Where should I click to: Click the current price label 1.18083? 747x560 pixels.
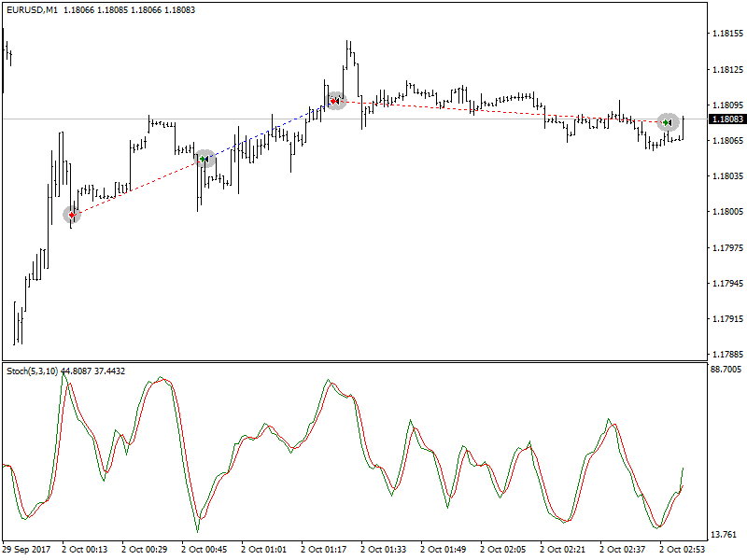click(726, 119)
